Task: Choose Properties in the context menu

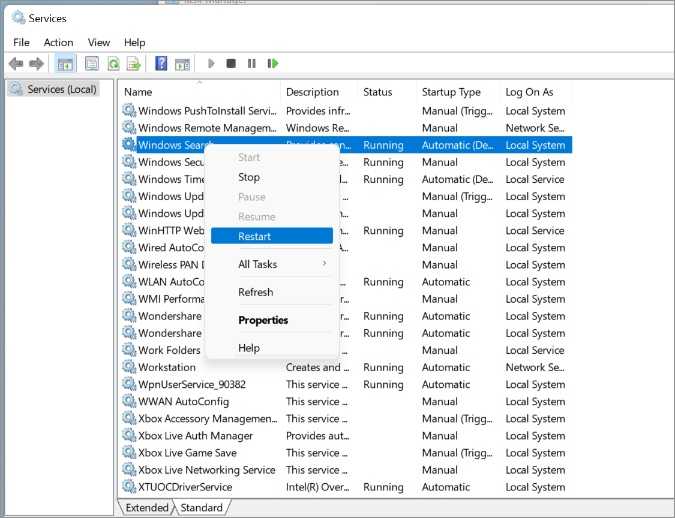Action: pos(272,320)
